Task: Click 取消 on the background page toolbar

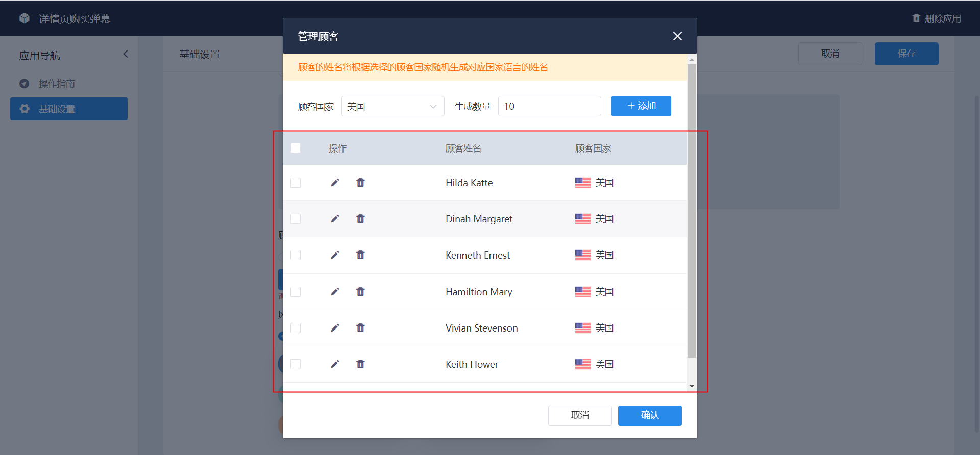Action: tap(830, 54)
